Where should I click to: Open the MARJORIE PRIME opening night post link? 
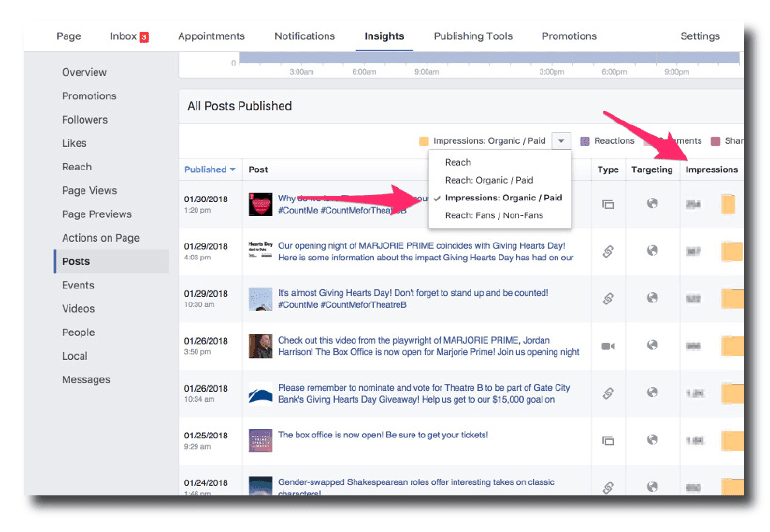tap(425, 252)
